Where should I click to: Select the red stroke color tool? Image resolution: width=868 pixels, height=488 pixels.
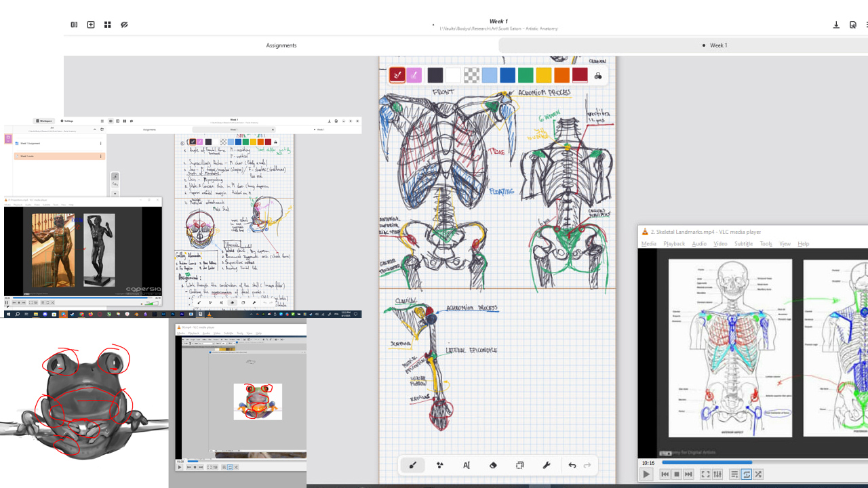pyautogui.click(x=397, y=75)
